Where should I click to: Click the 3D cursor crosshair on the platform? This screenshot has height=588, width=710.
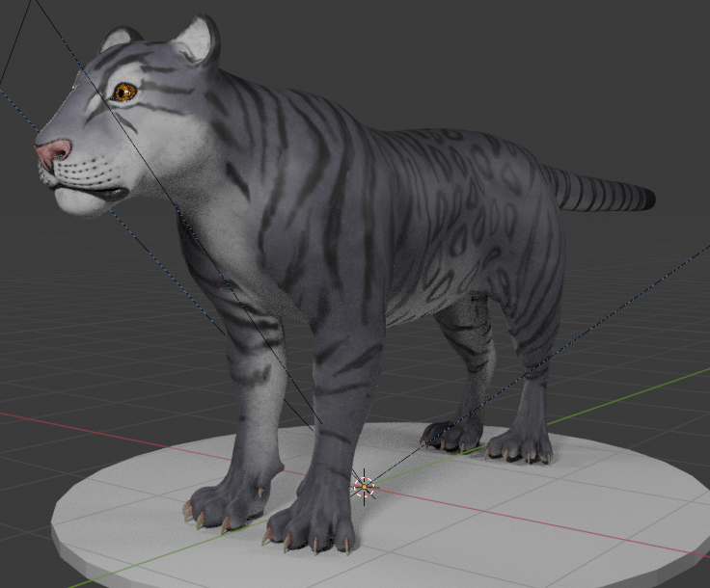click(x=364, y=487)
